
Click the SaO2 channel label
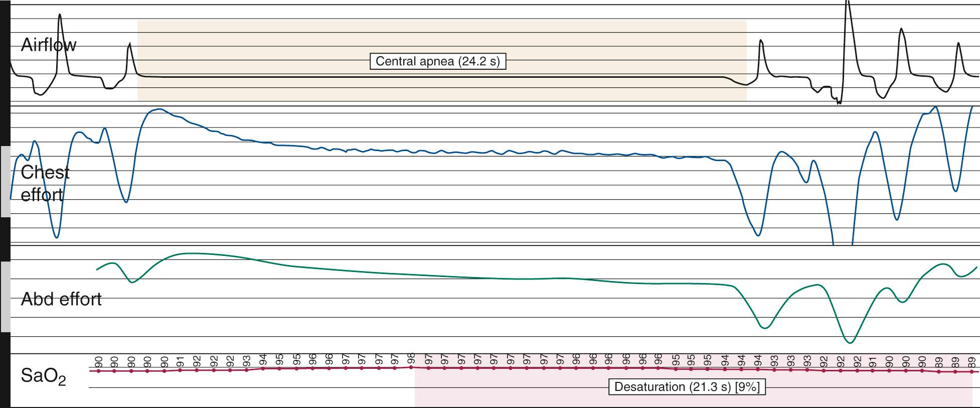point(43,377)
